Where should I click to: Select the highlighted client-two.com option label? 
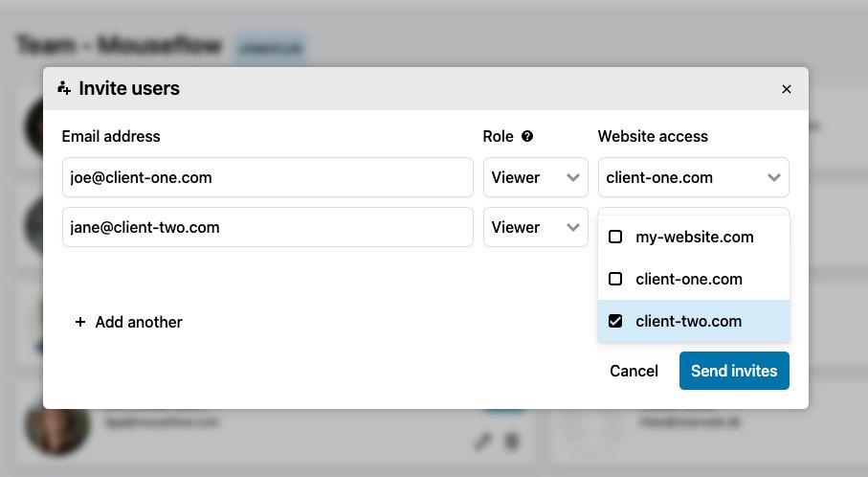688,322
